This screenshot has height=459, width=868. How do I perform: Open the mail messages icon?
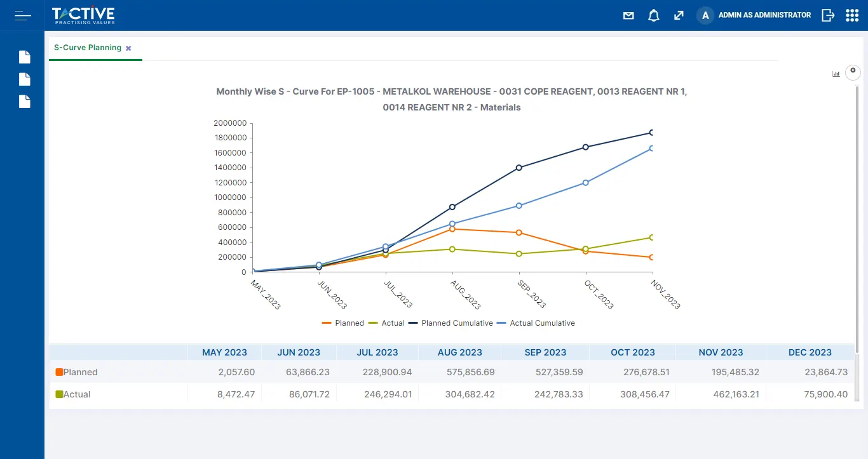click(628, 16)
